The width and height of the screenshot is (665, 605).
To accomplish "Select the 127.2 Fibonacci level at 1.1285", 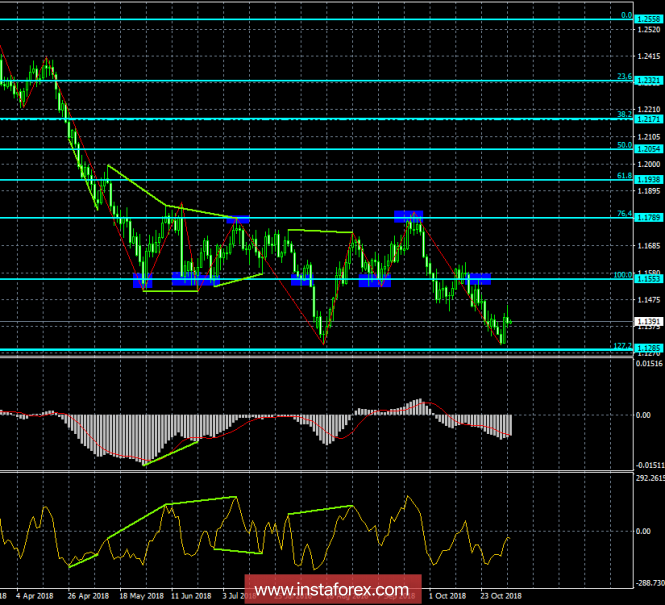I will click(646, 348).
